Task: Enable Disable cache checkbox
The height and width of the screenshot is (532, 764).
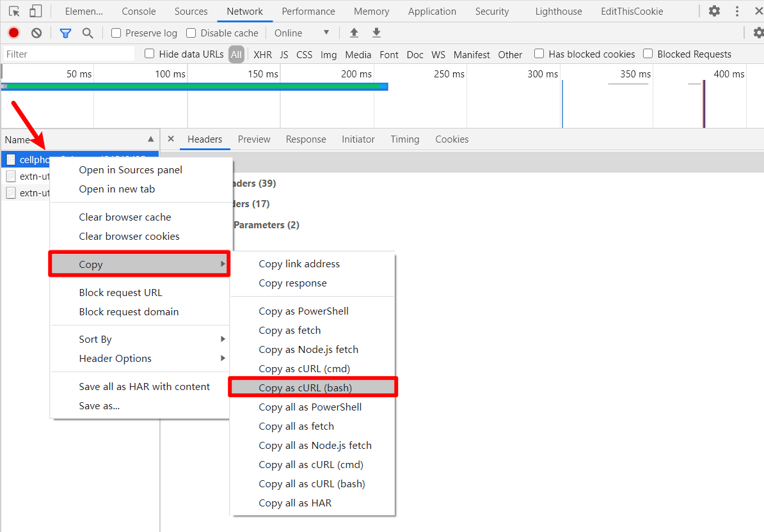Action: [191, 33]
